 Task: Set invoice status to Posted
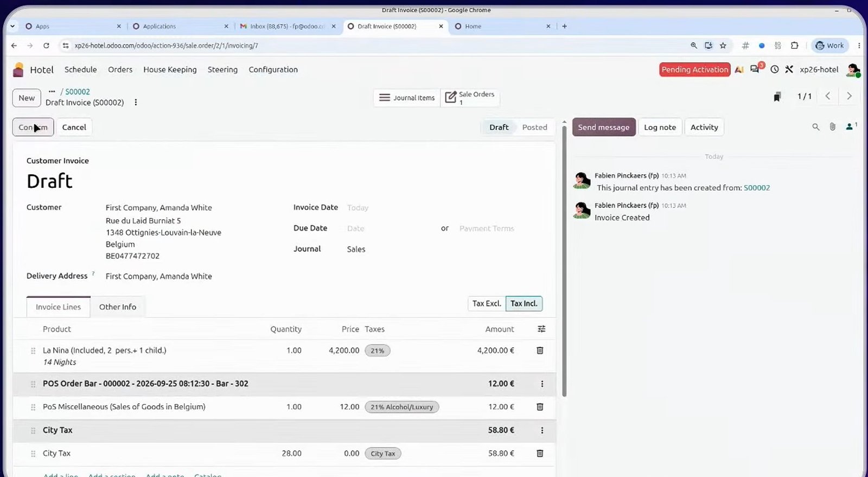[534, 127]
